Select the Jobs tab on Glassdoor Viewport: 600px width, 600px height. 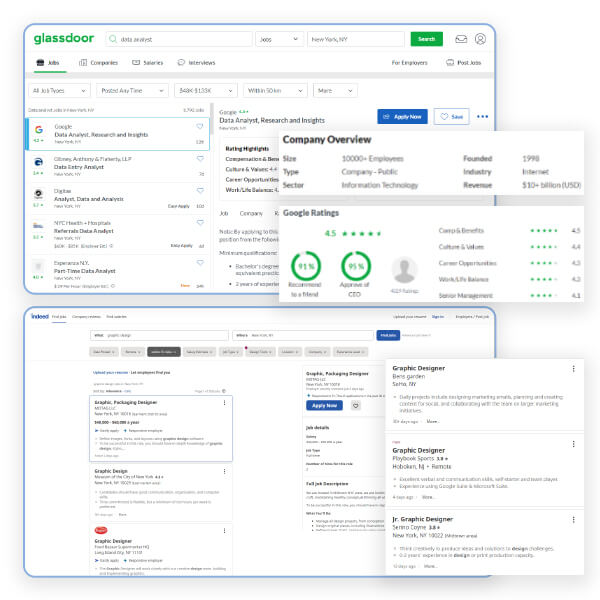click(x=48, y=62)
